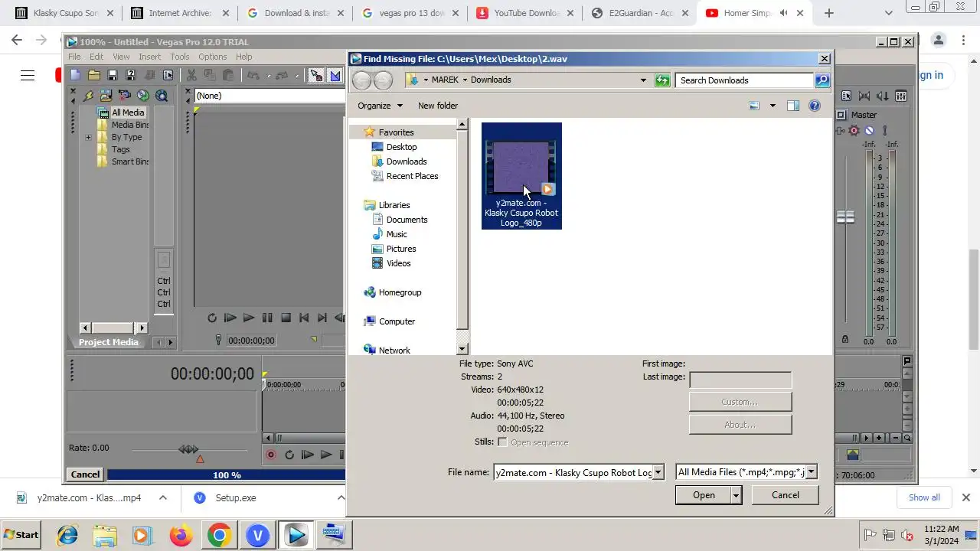Open the View menu in Vegas Pro
Viewport: 980px width, 551px height.
pyautogui.click(x=121, y=57)
